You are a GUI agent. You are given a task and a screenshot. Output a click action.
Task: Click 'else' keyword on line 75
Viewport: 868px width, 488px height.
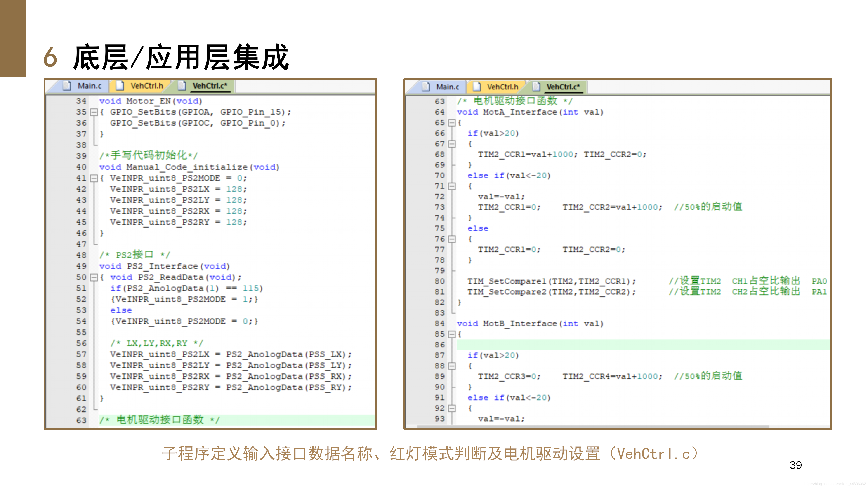(478, 228)
